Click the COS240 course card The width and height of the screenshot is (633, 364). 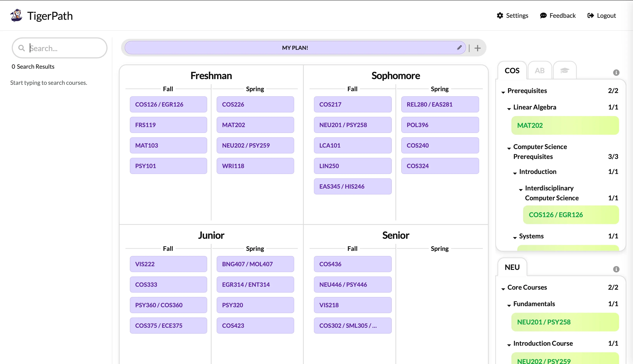pyautogui.click(x=440, y=145)
